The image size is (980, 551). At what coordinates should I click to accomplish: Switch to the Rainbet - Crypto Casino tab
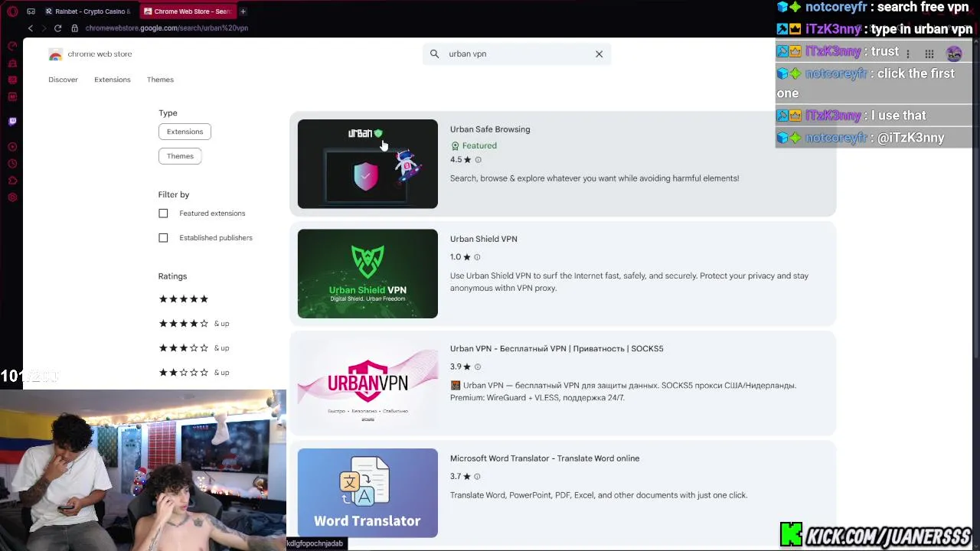(88, 11)
